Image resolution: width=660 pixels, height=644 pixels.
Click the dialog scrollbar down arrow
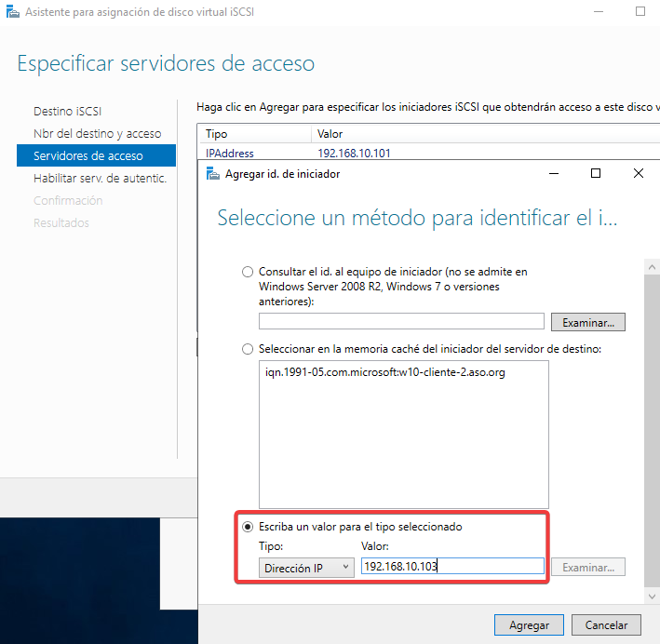coord(652,594)
